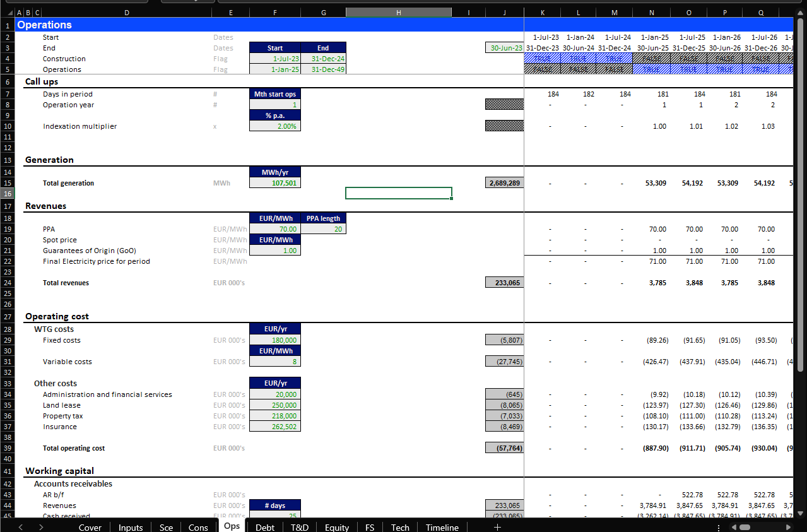This screenshot has height=532, width=807.
Task: Select the indexation 2.00% input cell
Action: [275, 126]
